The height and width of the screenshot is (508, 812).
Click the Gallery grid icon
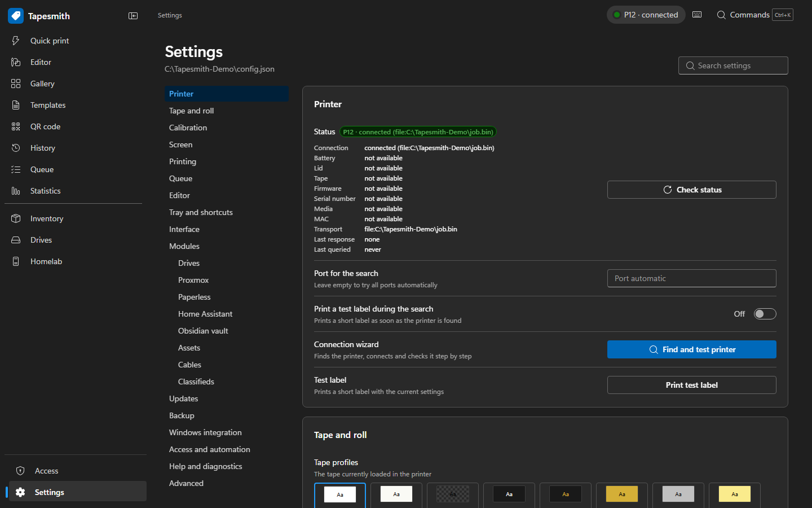point(16,84)
